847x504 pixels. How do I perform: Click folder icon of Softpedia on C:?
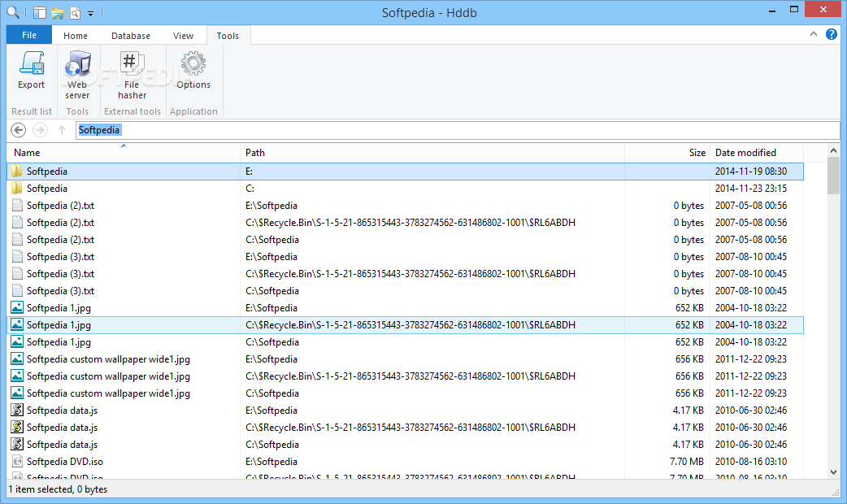pyautogui.click(x=17, y=189)
